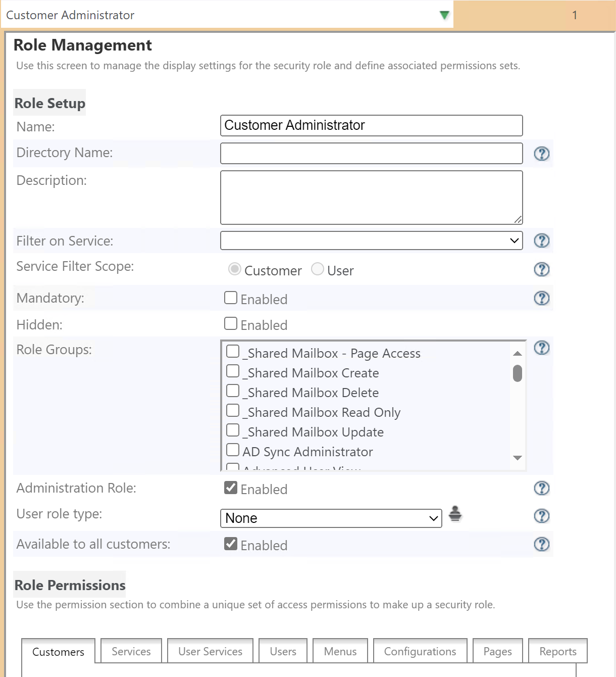Screen dimensions: 616x677
Task: Click help icon next to Directory Name
Action: 541,154
